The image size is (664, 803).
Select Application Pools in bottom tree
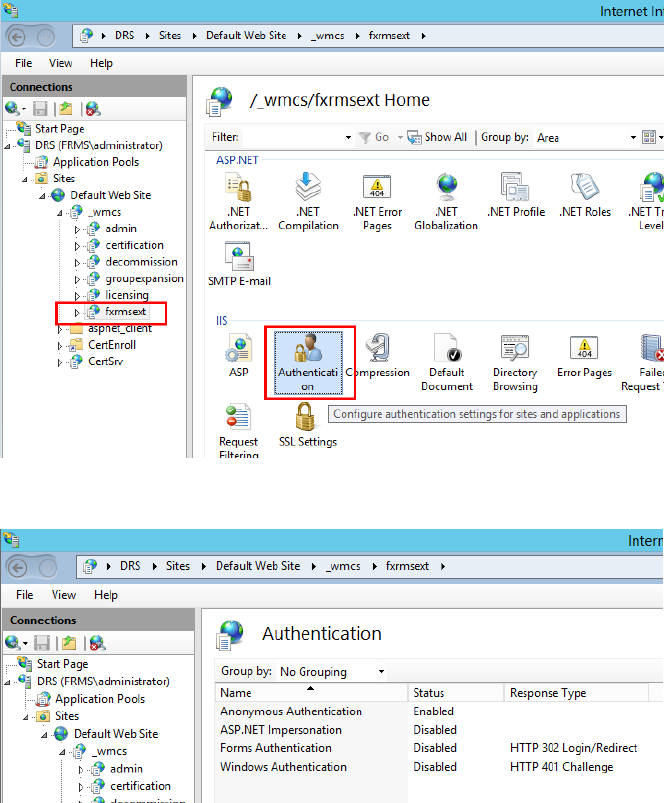coord(100,699)
